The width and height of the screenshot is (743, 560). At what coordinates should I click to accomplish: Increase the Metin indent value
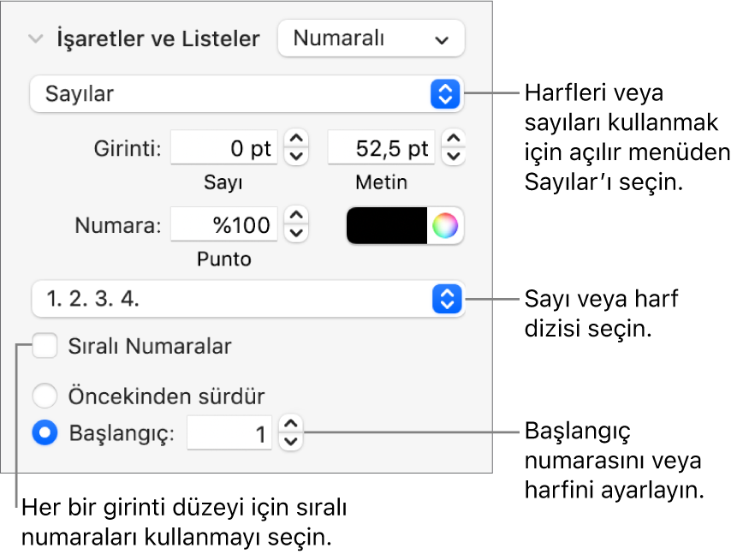pos(453,140)
